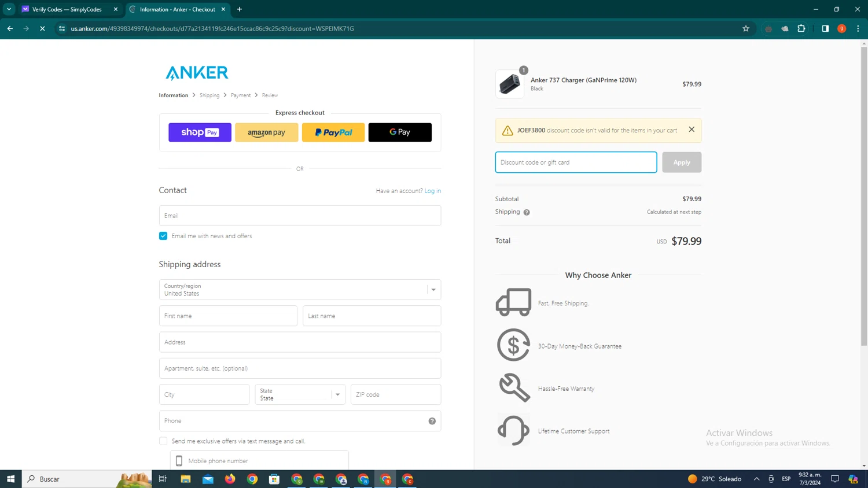Viewport: 868px width, 488px height.
Task: Click the Phone input field
Action: tap(300, 421)
